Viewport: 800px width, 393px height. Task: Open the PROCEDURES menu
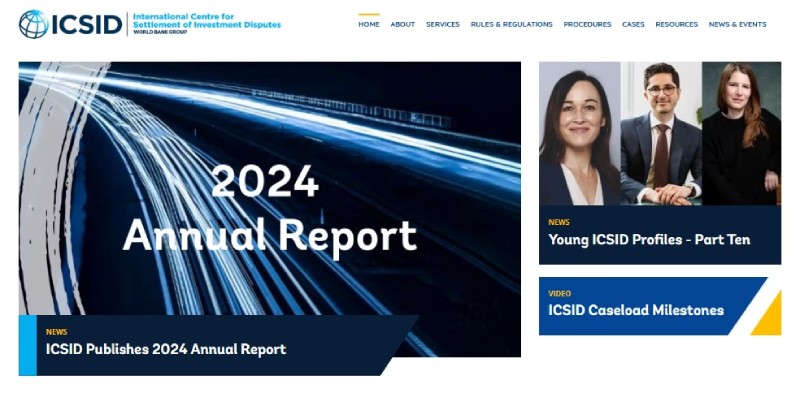pos(587,24)
